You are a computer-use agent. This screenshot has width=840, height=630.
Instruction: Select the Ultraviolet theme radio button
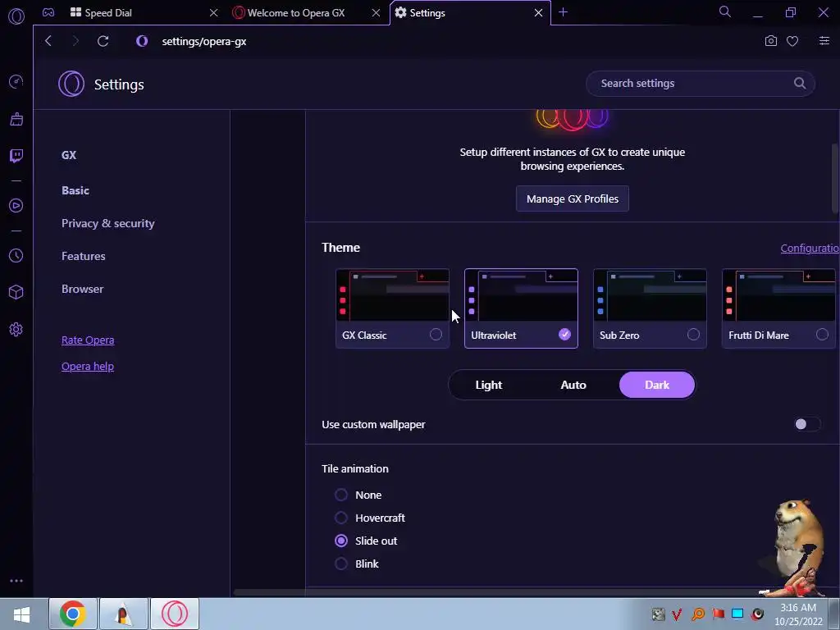coord(564,335)
